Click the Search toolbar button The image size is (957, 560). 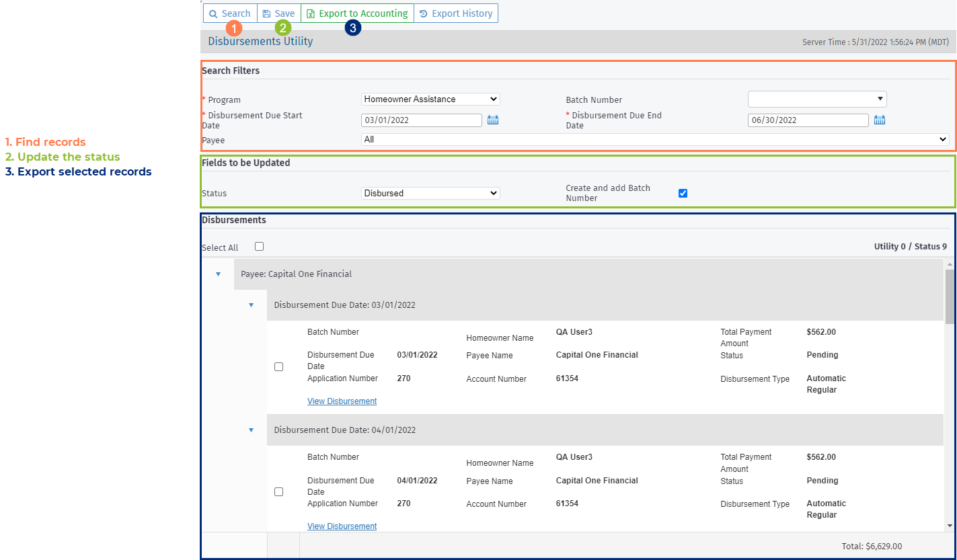230,13
